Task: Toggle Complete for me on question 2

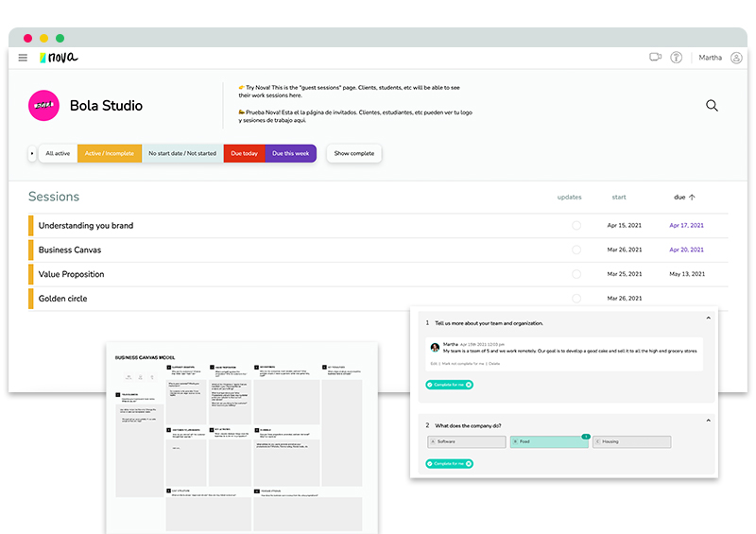Action: pyautogui.click(x=449, y=463)
